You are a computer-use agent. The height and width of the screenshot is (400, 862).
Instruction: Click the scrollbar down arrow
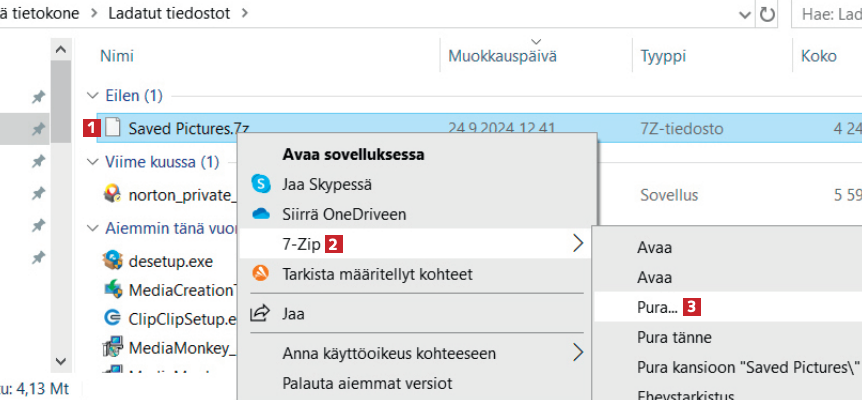click(x=61, y=361)
